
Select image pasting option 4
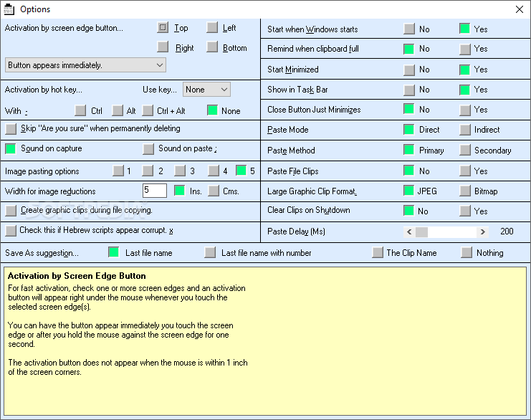[x=214, y=171]
